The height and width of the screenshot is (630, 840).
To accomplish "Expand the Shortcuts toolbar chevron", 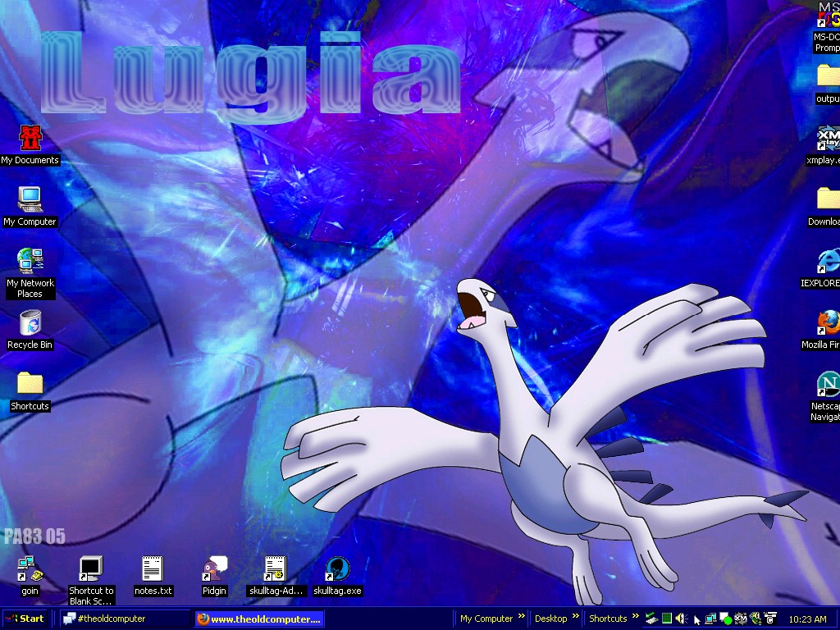I will tap(634, 618).
